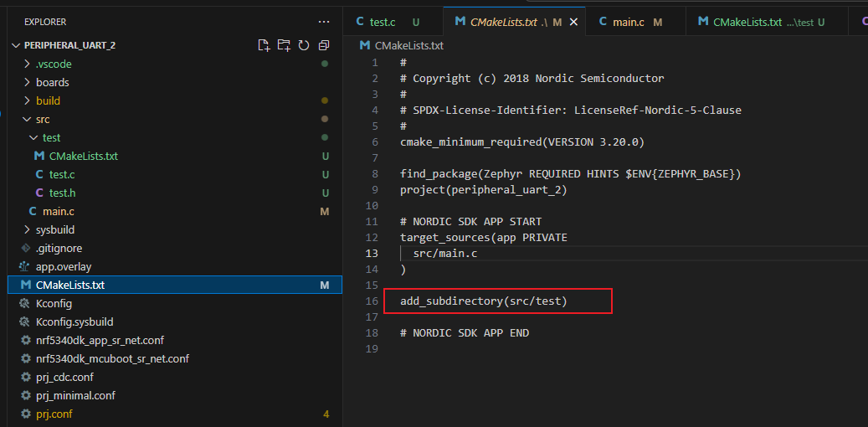Click line number 16 in the gutter
The image size is (868, 427).
click(372, 301)
